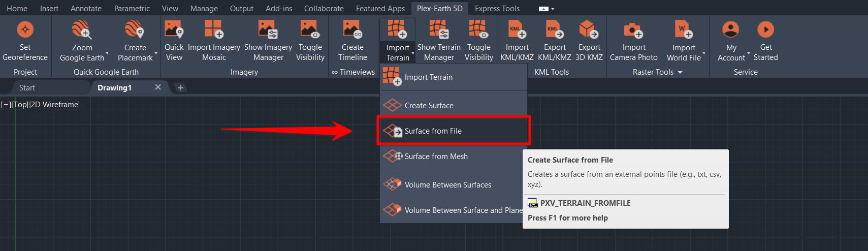Click the Timeviews panel label
The width and height of the screenshot is (868, 251).
pyautogui.click(x=353, y=72)
